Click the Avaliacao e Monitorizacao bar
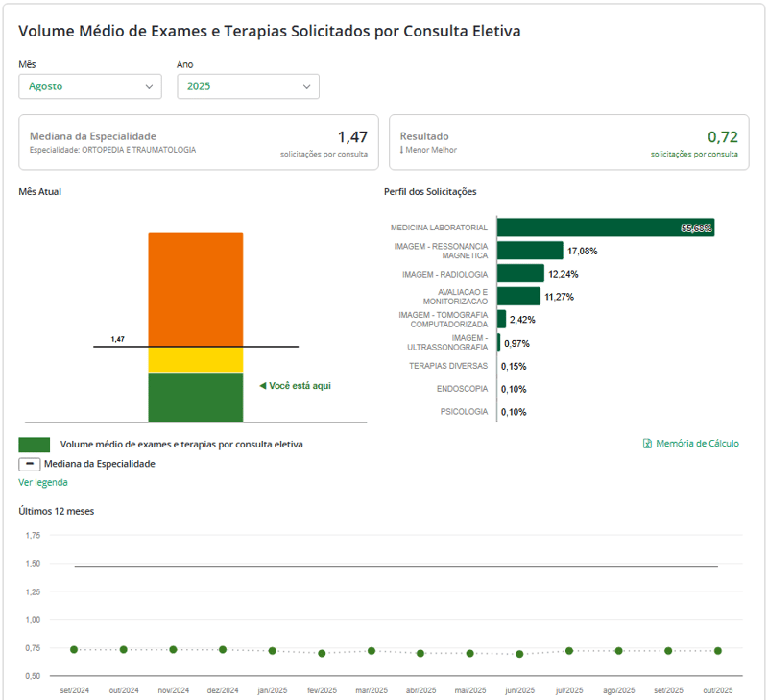 518,297
